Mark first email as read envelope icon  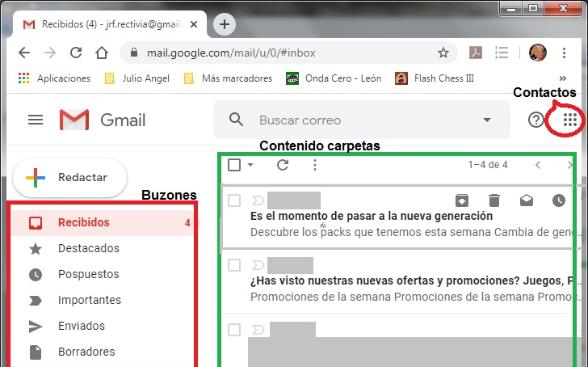[527, 200]
